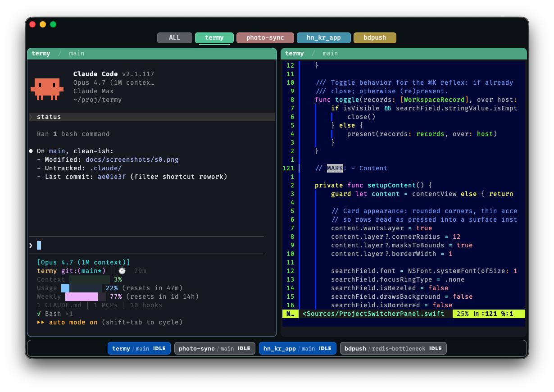Select the hn_kr_app / main IDLE session button

[x=297, y=348]
